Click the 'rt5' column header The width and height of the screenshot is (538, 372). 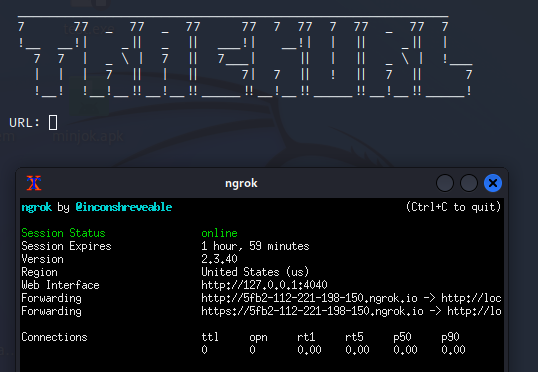[x=354, y=337]
